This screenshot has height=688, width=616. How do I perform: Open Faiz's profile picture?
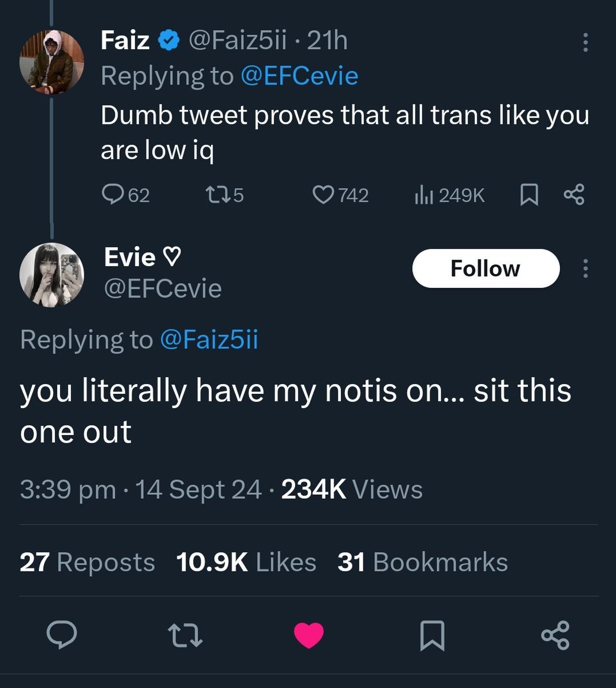tap(52, 61)
